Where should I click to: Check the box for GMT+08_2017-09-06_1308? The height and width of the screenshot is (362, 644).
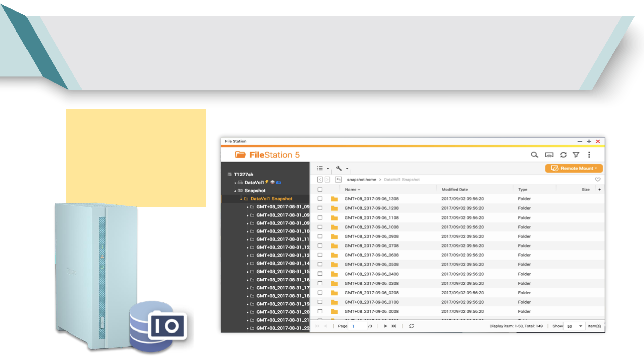pyautogui.click(x=320, y=199)
